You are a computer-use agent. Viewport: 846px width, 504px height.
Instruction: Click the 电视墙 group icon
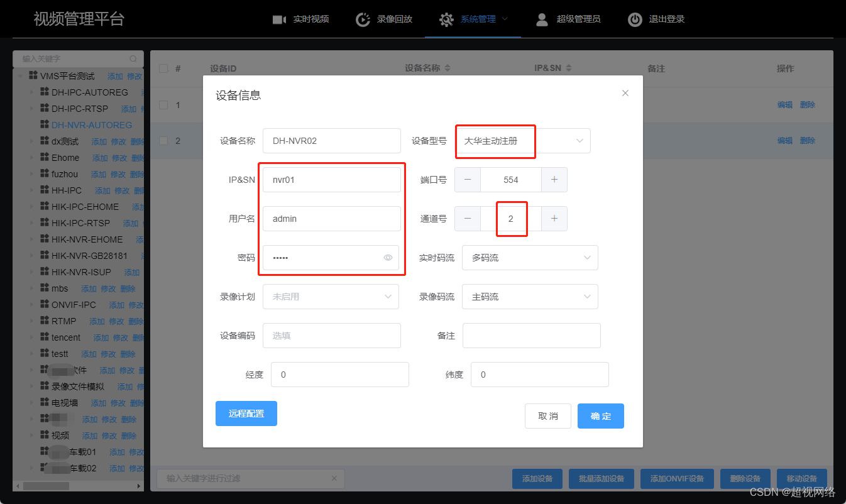coord(45,402)
